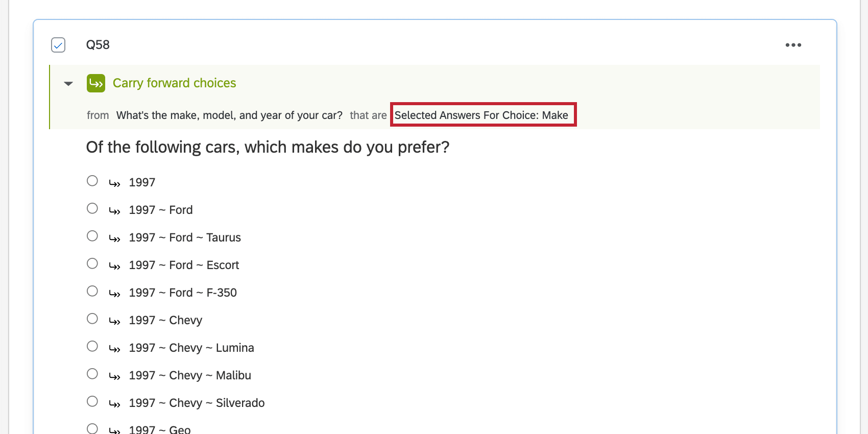Open the Selected Answers For Choice: Make dropdown
Screen dimensions: 868x434
(x=481, y=115)
